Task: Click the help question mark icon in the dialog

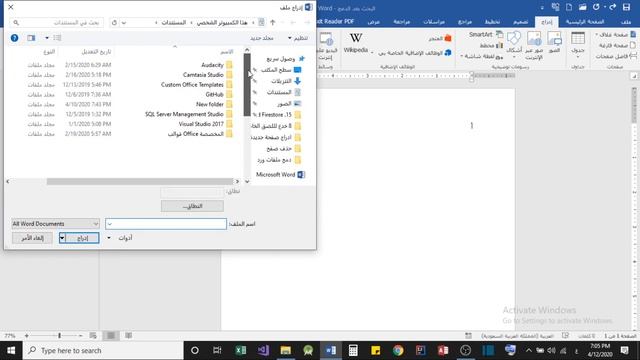Action: click(x=14, y=38)
